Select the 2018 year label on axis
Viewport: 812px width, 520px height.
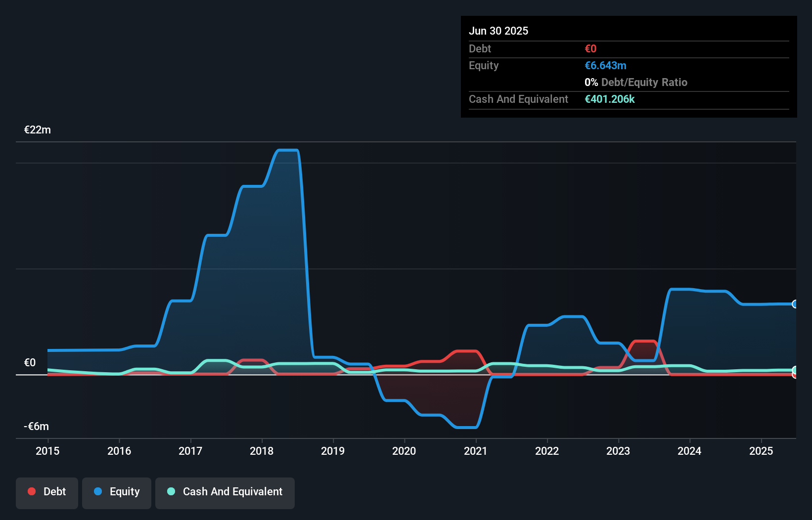point(262,451)
